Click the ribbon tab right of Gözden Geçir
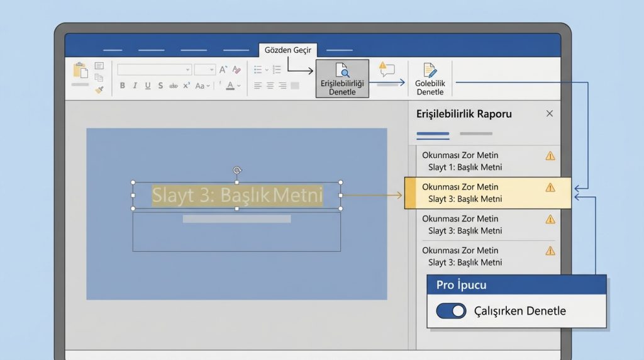Viewport: 644px width, 360px height. pos(339,50)
